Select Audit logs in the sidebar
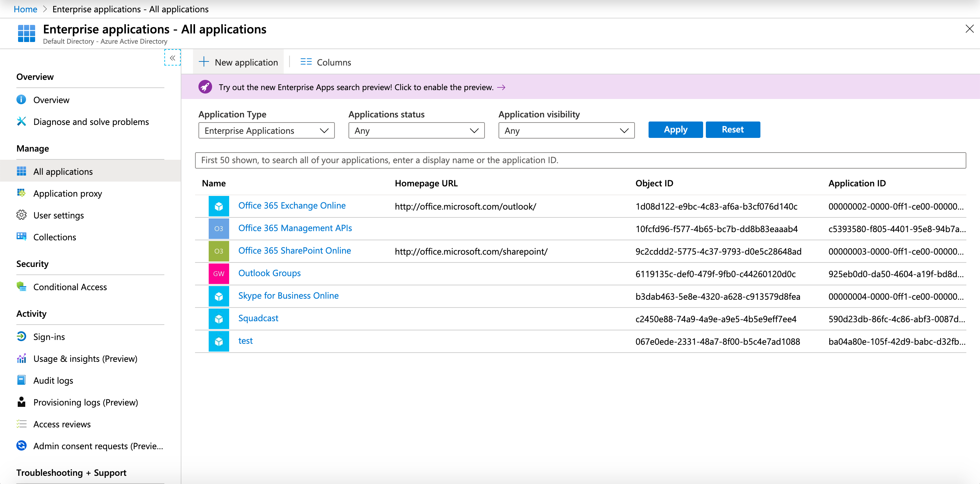Viewport: 980px width, 484px height. click(x=53, y=380)
